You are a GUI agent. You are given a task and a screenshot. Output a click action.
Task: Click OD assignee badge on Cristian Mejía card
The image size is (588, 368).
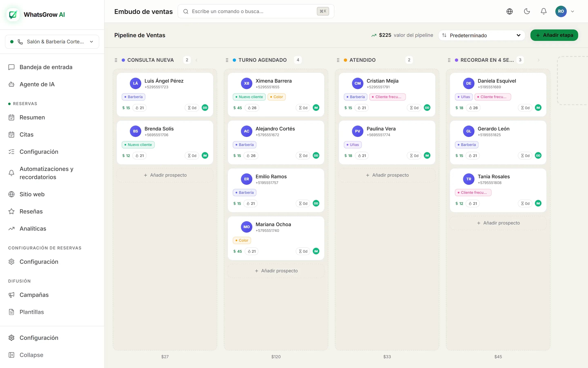tap(427, 108)
